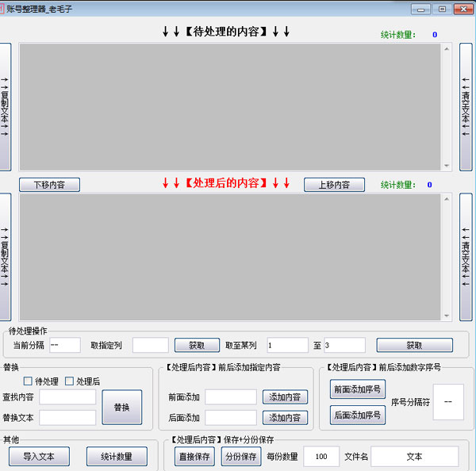The width and height of the screenshot is (476, 471).
Task: Click 获取 button after the column range
Action: [x=414, y=345]
